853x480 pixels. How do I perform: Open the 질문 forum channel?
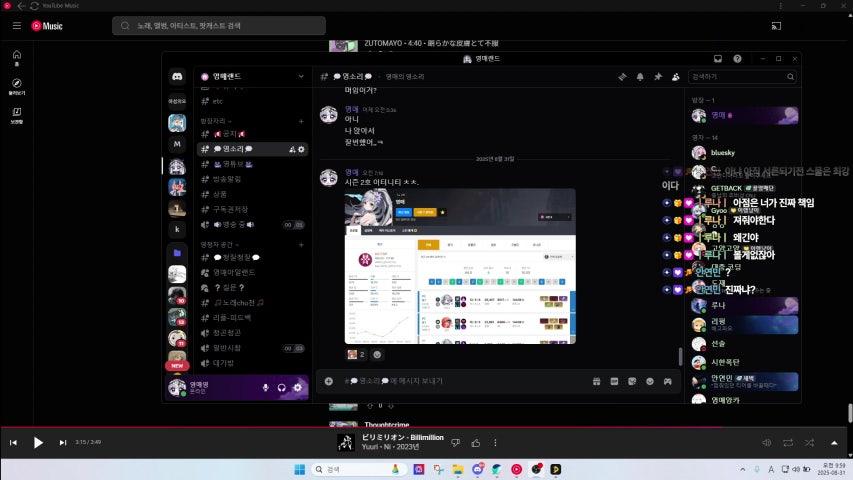pyautogui.click(x=252, y=287)
